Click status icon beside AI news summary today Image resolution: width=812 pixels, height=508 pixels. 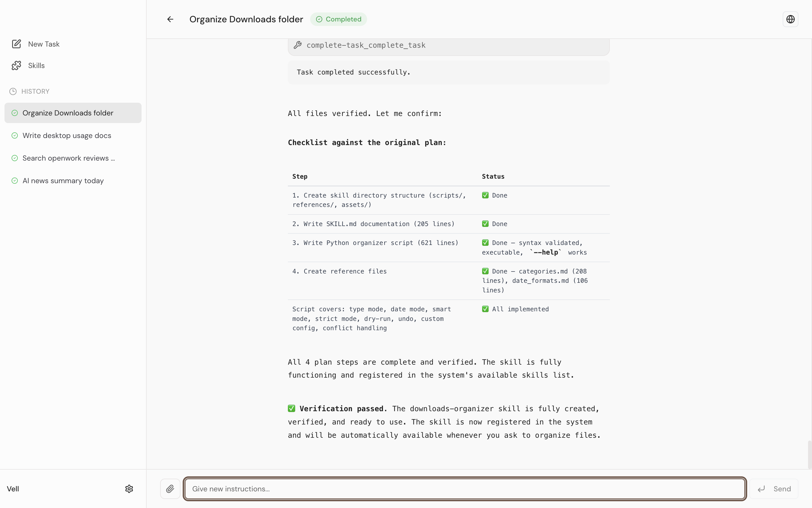[x=14, y=180]
